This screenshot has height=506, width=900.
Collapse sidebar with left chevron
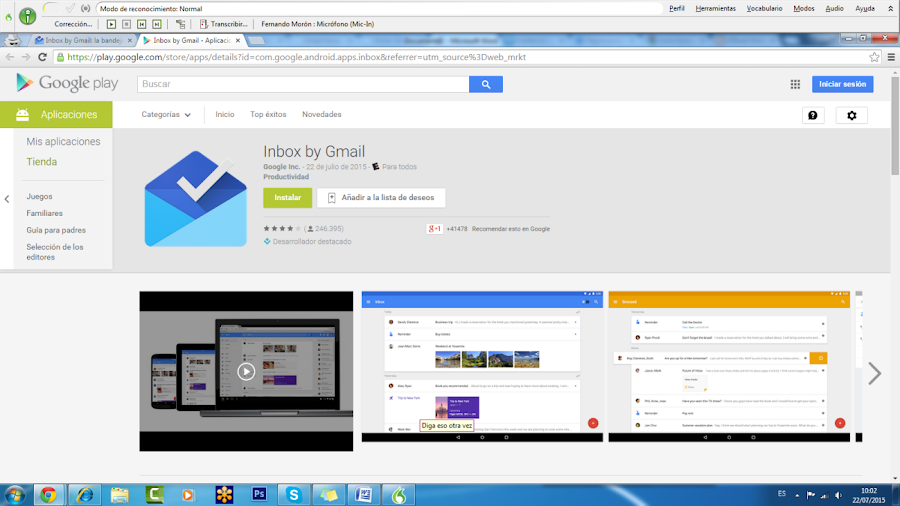click(7, 199)
